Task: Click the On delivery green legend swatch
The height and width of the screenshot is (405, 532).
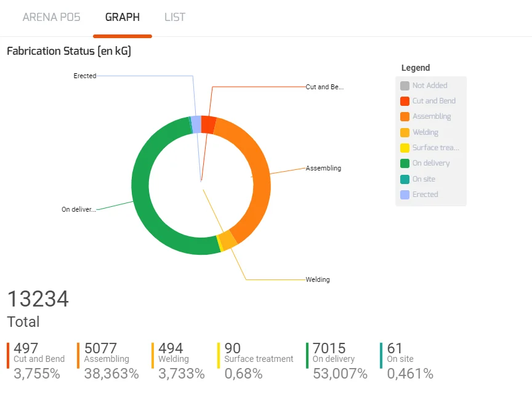Action: click(x=405, y=164)
